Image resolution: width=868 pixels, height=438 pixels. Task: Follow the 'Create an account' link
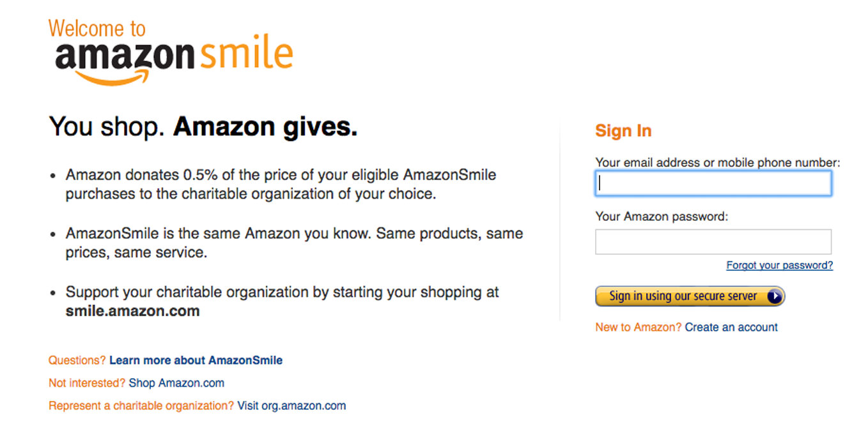(x=731, y=328)
